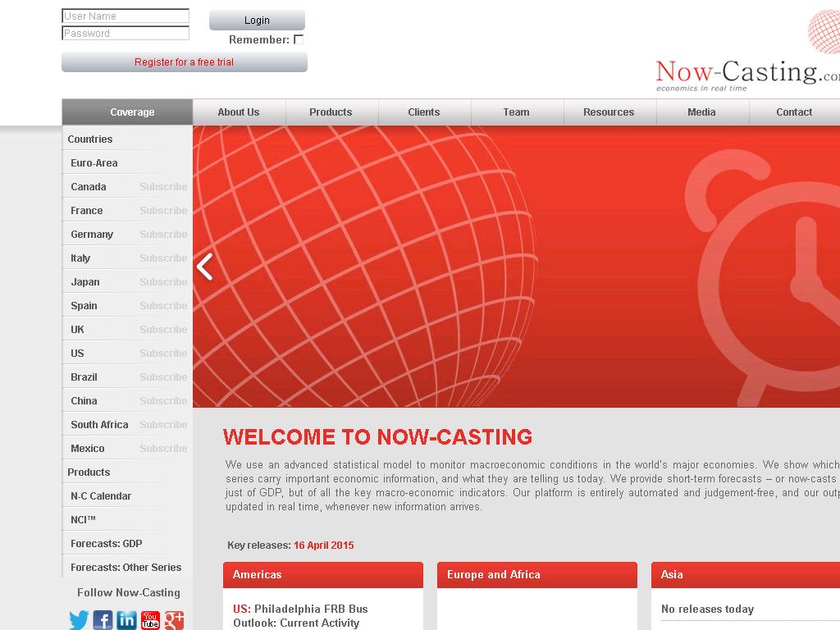Image resolution: width=840 pixels, height=630 pixels.
Task: Open the Contact page
Action: pyautogui.click(x=794, y=112)
